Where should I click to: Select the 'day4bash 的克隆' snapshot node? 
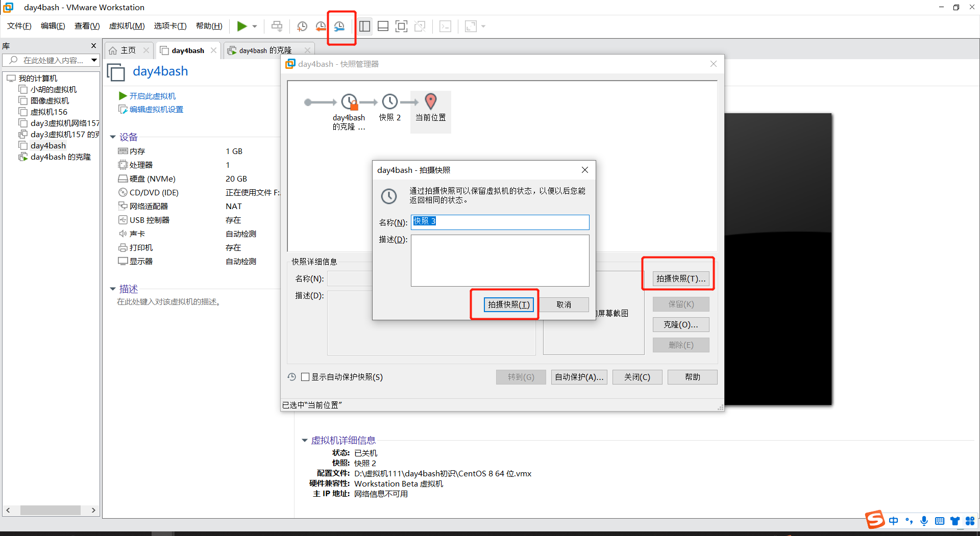coord(349,112)
